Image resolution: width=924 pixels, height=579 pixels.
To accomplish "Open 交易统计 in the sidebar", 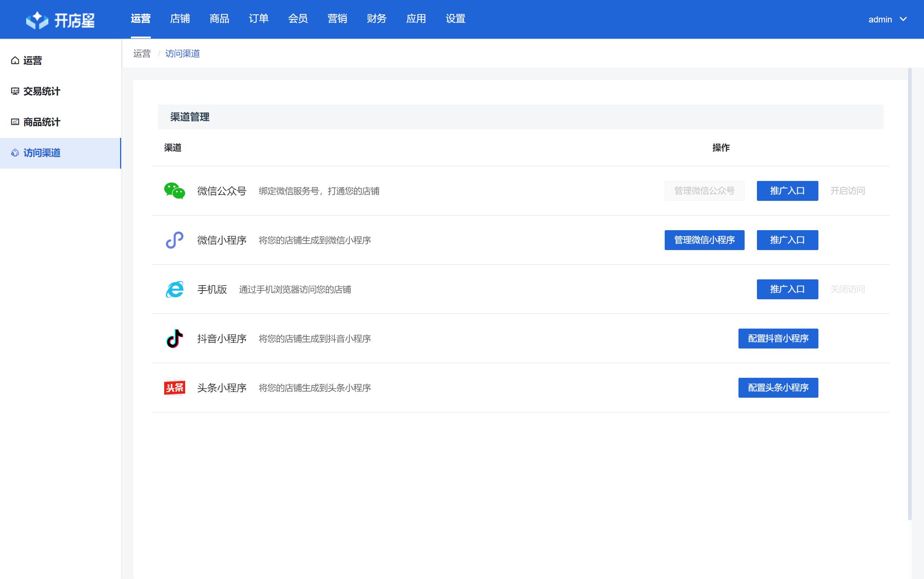I will point(41,91).
